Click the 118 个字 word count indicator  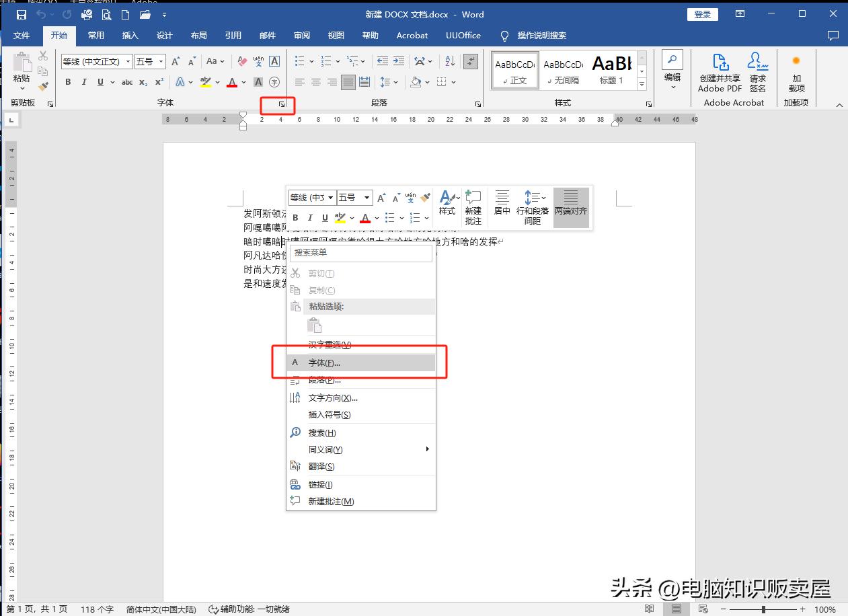pyautogui.click(x=96, y=609)
